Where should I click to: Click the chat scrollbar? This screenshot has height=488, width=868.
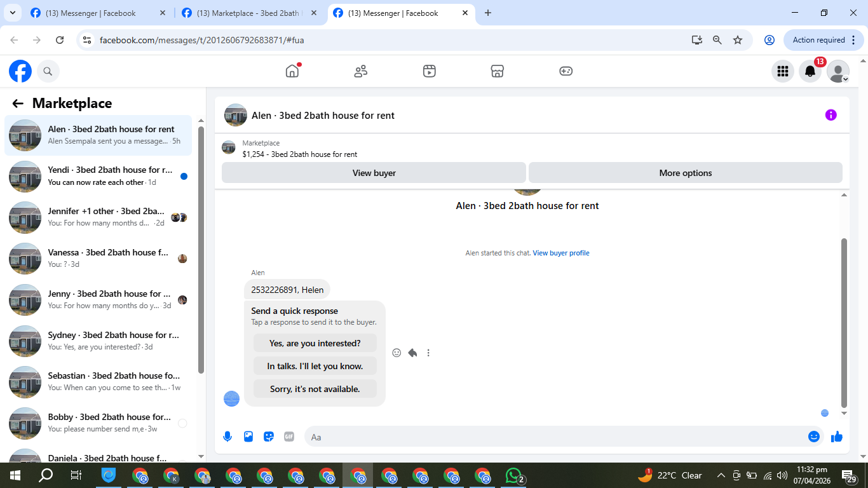tap(844, 322)
